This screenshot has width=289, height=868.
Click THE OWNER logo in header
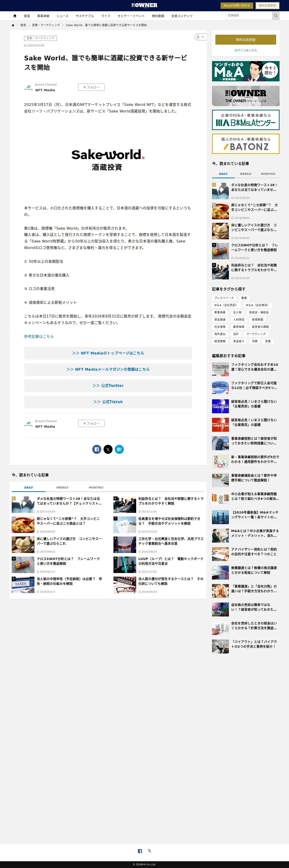144,5
